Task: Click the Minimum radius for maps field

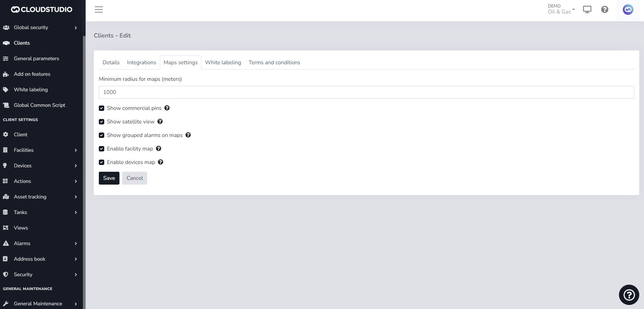Action: point(366,92)
